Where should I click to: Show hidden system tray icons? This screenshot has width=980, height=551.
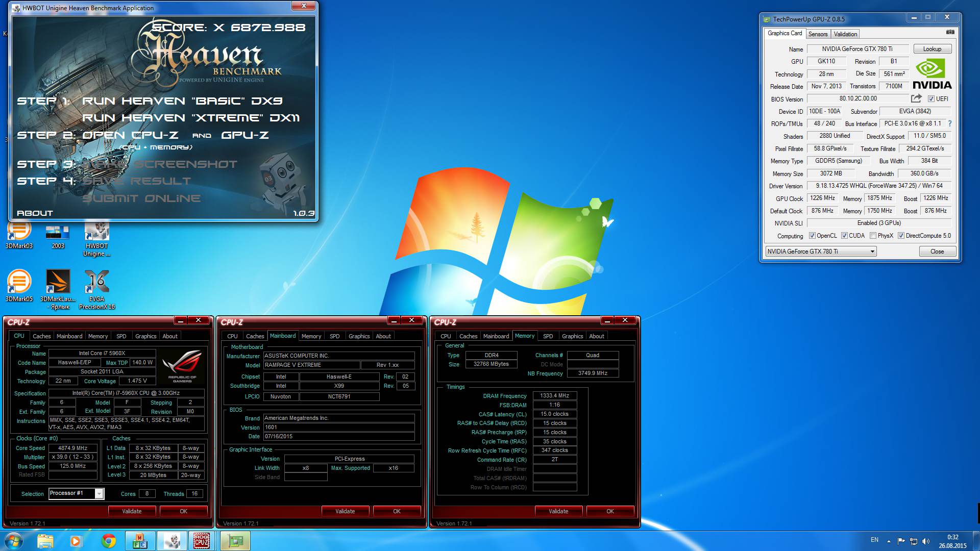click(889, 541)
